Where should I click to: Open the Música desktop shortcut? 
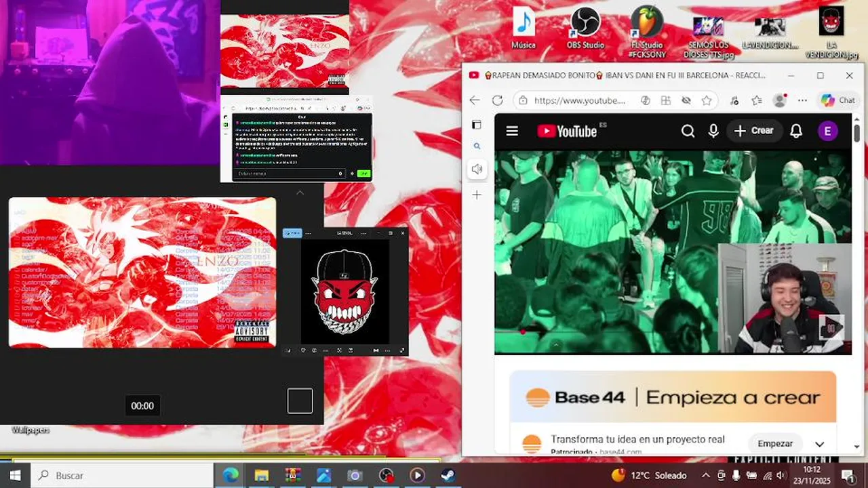point(524,28)
